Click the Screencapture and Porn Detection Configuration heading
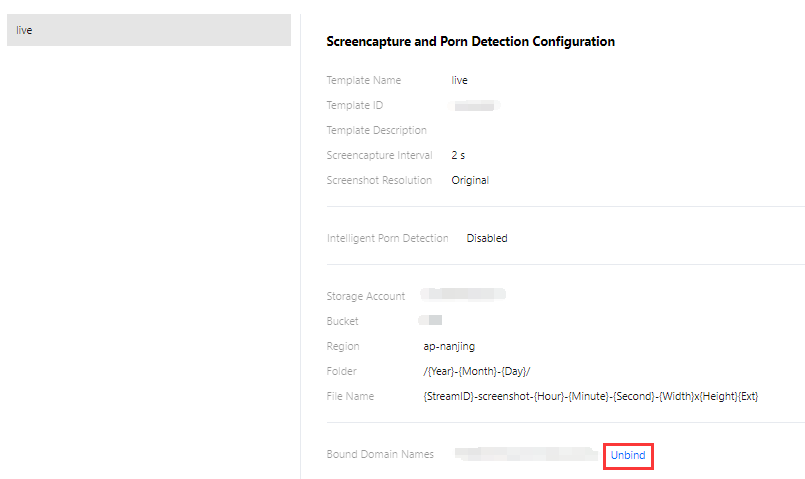805x479 pixels. pos(470,42)
